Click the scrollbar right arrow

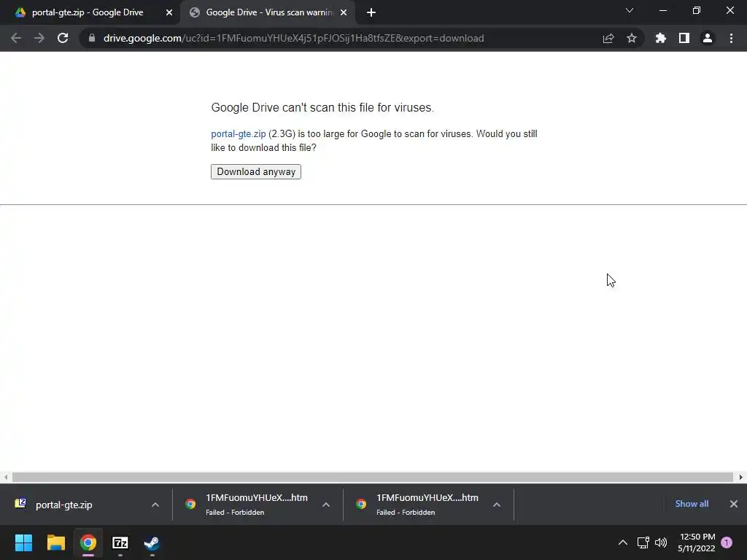tap(741, 477)
